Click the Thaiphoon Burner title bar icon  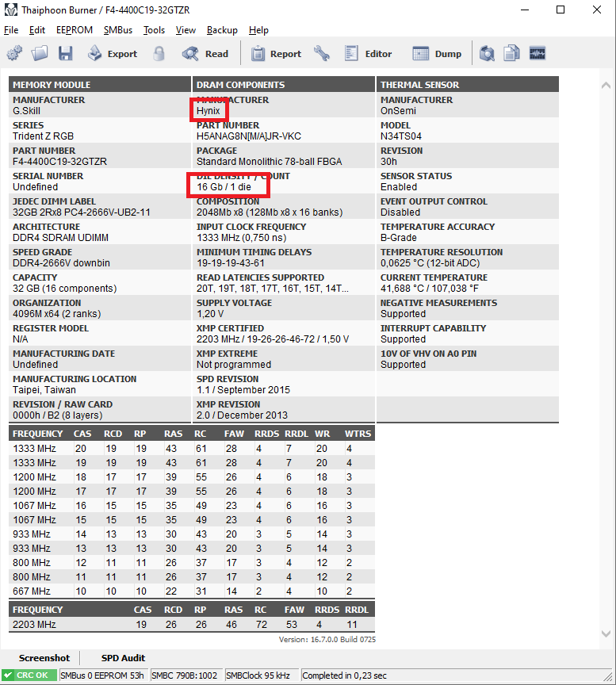pyautogui.click(x=11, y=10)
